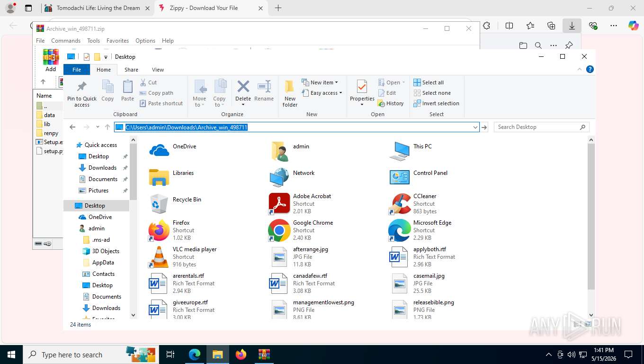Click WinRAR icon on the taskbar
Viewport: 644px width, 364px height.
click(x=264, y=355)
